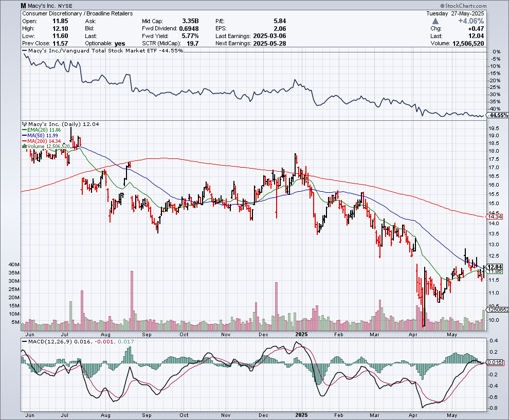
Task: Click the Macy's Inc./Vanguard Total Stock Market ETF legend
Action: 102,50
